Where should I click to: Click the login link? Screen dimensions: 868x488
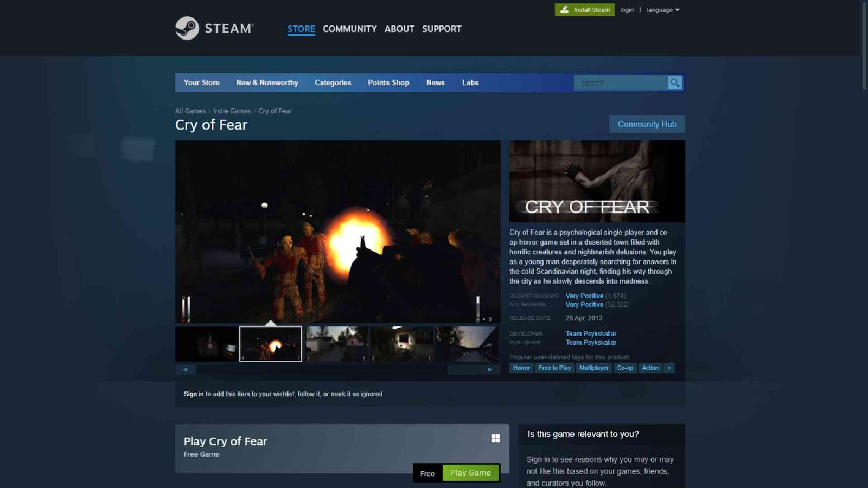[627, 10]
